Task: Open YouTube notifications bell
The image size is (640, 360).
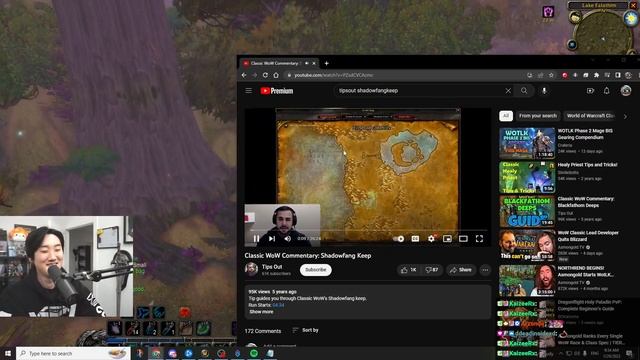Action: 607,91
